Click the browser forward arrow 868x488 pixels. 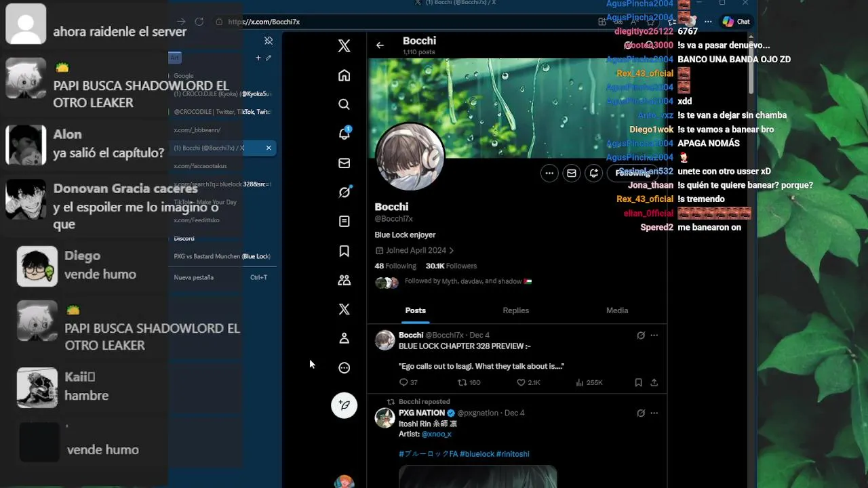click(x=181, y=22)
